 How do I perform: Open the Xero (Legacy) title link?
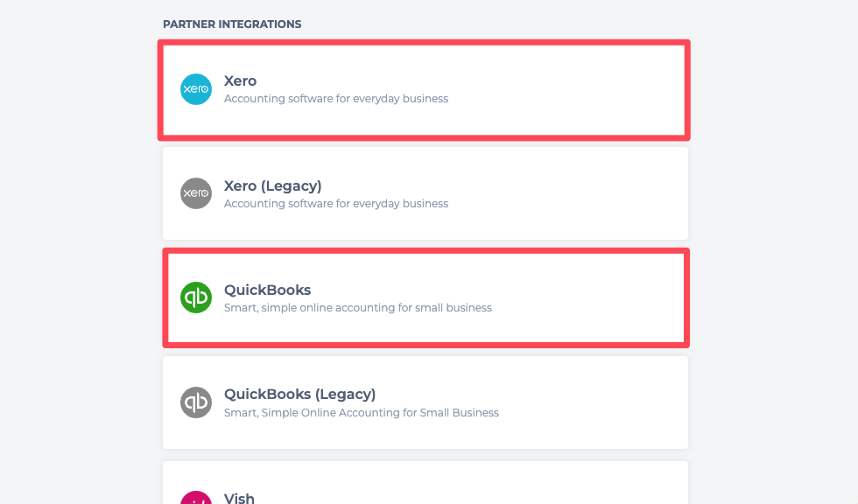point(272,185)
